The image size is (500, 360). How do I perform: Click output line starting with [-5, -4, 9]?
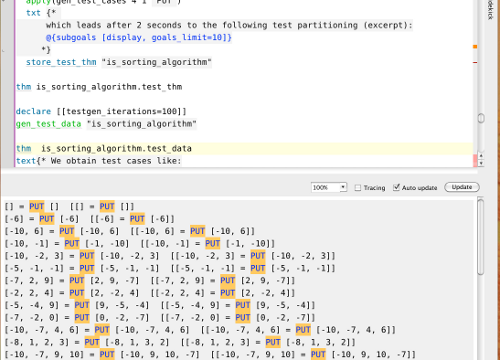(x=160, y=305)
